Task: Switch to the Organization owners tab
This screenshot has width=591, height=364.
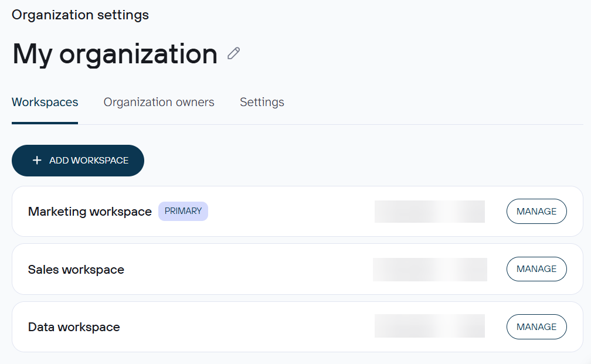Action: click(x=158, y=102)
